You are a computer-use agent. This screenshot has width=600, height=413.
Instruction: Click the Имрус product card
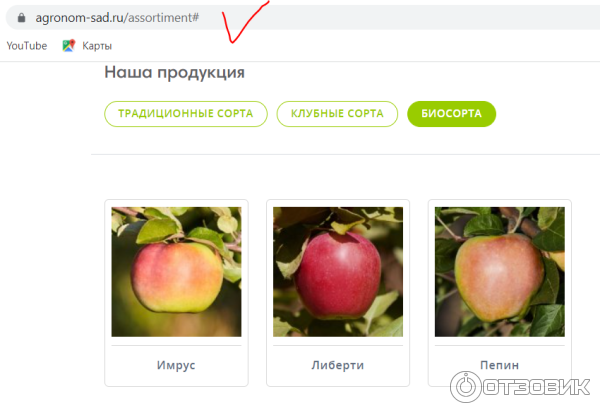[176, 293]
